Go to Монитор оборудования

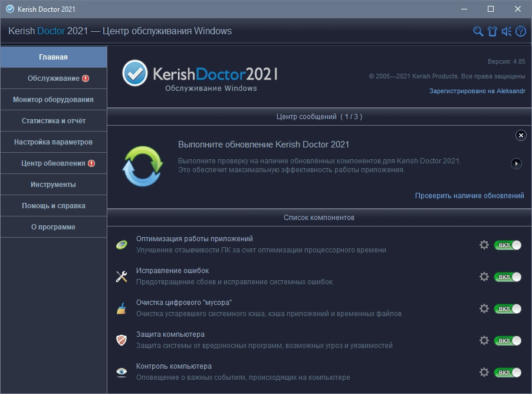(54, 100)
